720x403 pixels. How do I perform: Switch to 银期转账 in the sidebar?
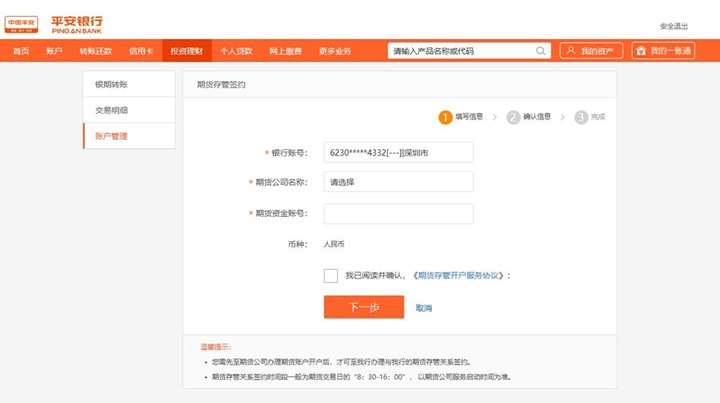click(x=112, y=85)
